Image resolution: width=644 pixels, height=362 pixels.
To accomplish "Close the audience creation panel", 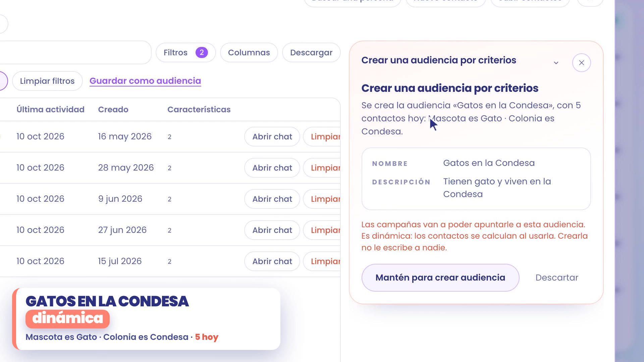I will (x=581, y=63).
